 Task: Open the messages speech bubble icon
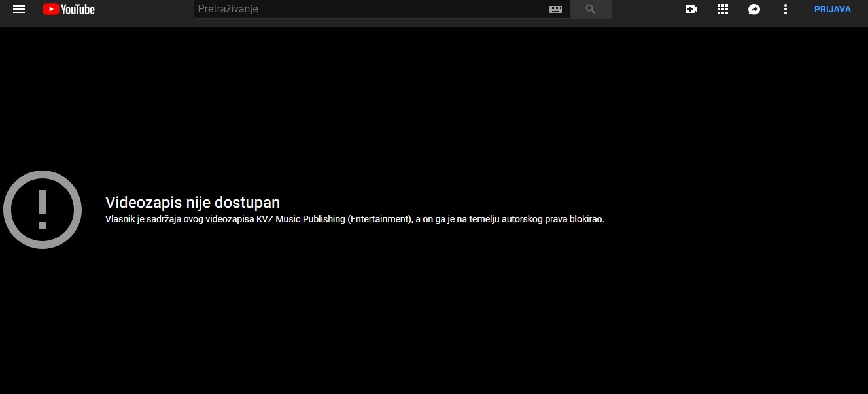pyautogui.click(x=754, y=9)
